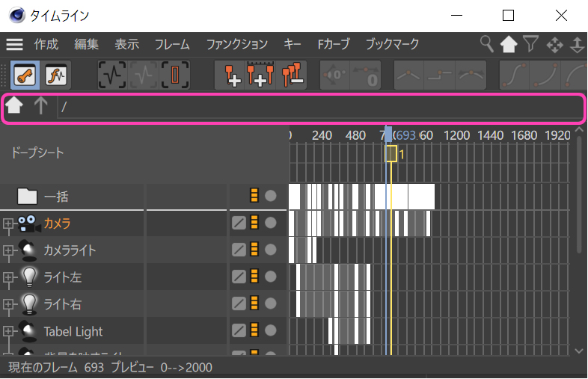Click the path input field

click(x=322, y=108)
